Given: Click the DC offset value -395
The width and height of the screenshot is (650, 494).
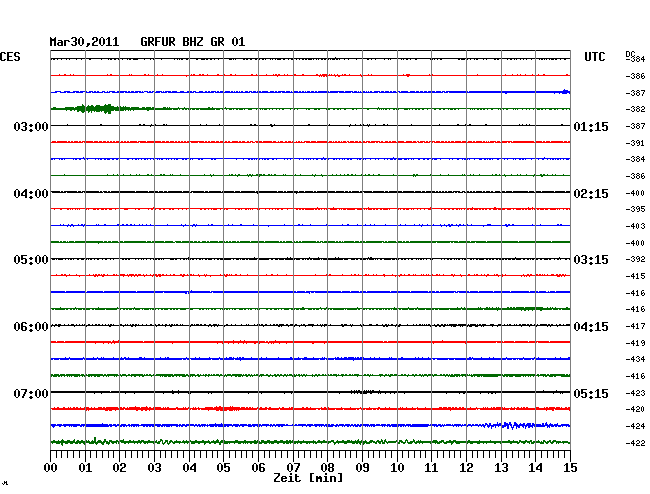Looking at the screenshot, I should (x=635, y=209).
